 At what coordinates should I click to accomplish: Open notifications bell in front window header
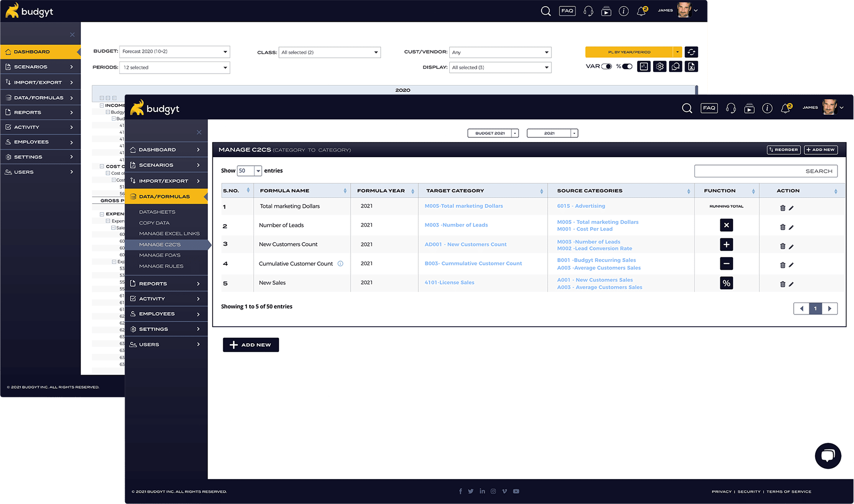pyautogui.click(x=786, y=108)
